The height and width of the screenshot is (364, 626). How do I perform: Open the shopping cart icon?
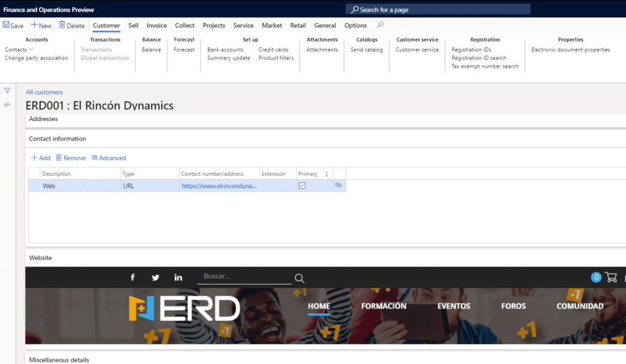coord(611,277)
